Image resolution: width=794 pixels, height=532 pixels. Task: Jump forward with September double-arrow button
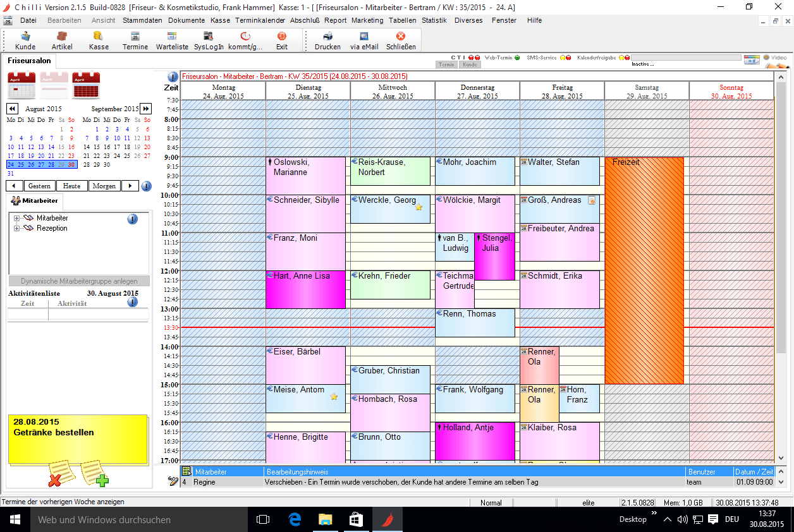click(145, 109)
